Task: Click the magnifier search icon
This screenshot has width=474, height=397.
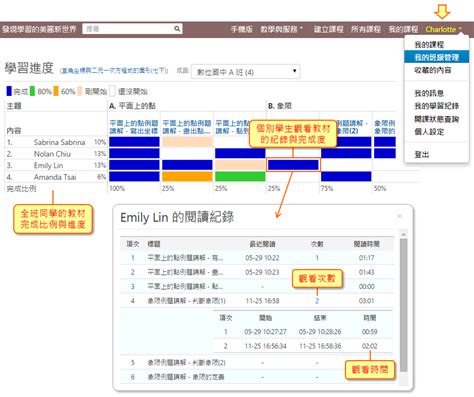Action: pos(177,29)
